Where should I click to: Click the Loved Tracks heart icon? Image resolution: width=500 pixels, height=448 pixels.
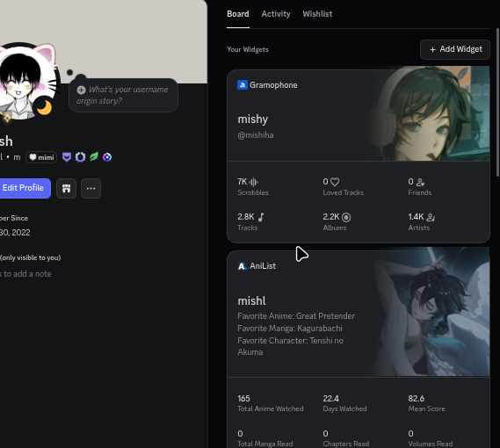tap(335, 182)
